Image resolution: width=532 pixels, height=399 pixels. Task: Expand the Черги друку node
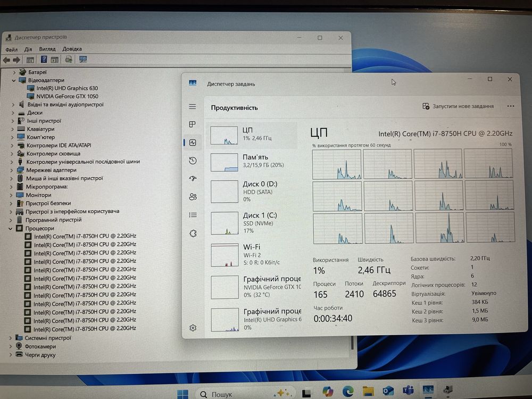click(10, 355)
